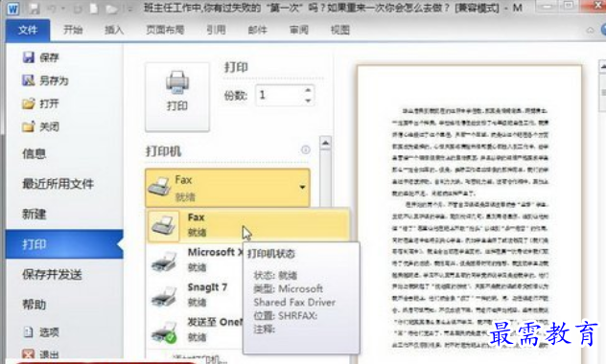This screenshot has width=606, height=364.
Task: Switch to the 审阅 ribbon tab
Action: point(299,30)
